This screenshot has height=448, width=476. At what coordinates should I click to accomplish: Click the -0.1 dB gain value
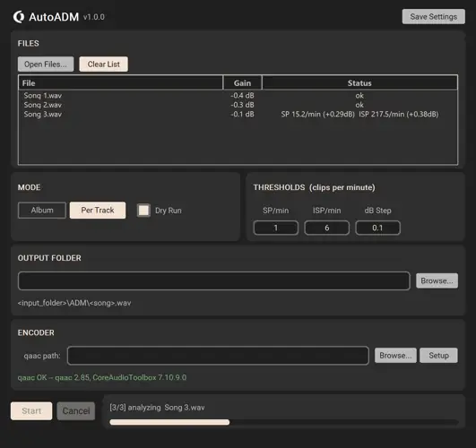242,114
